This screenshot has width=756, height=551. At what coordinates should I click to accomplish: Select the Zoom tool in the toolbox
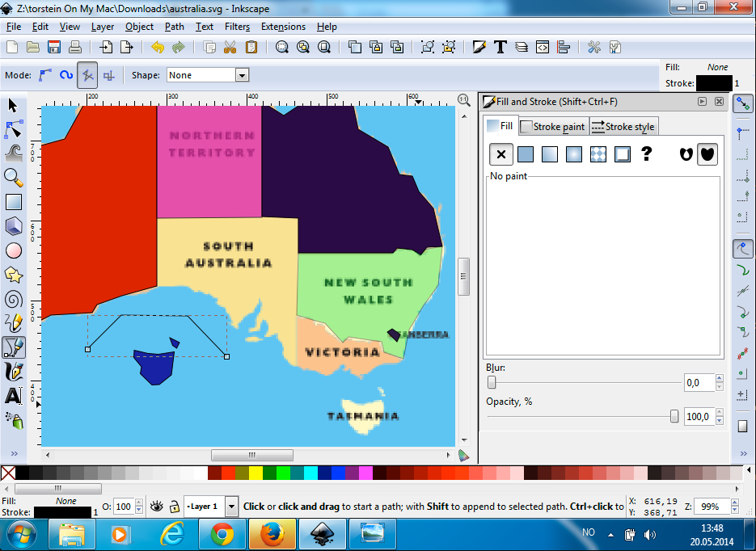13,178
